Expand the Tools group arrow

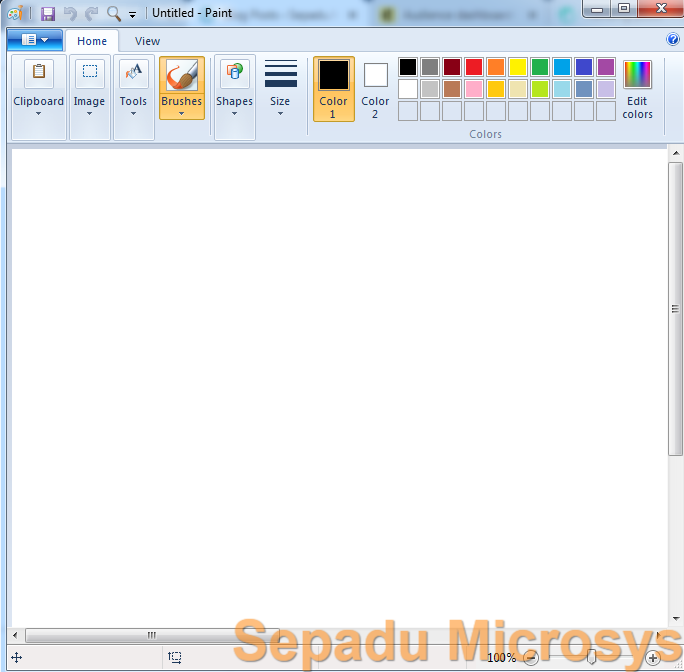tap(133, 114)
